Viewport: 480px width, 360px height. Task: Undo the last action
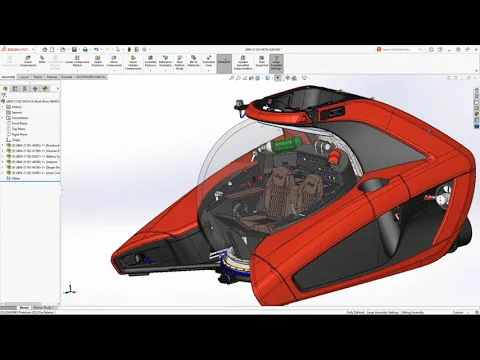[96, 49]
